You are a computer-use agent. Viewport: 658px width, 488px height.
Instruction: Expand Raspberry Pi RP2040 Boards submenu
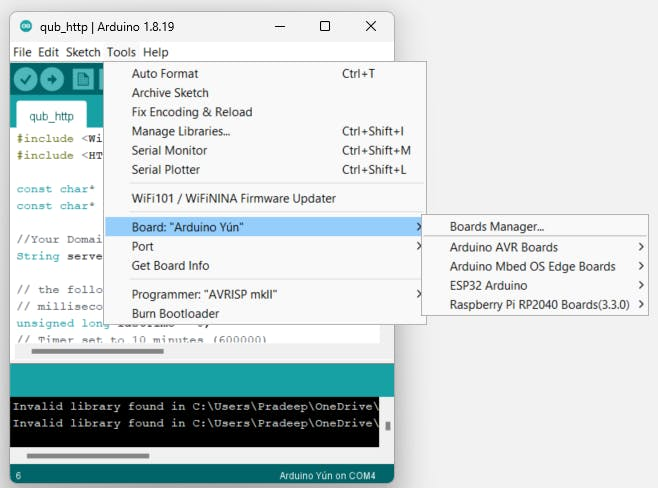tap(538, 305)
